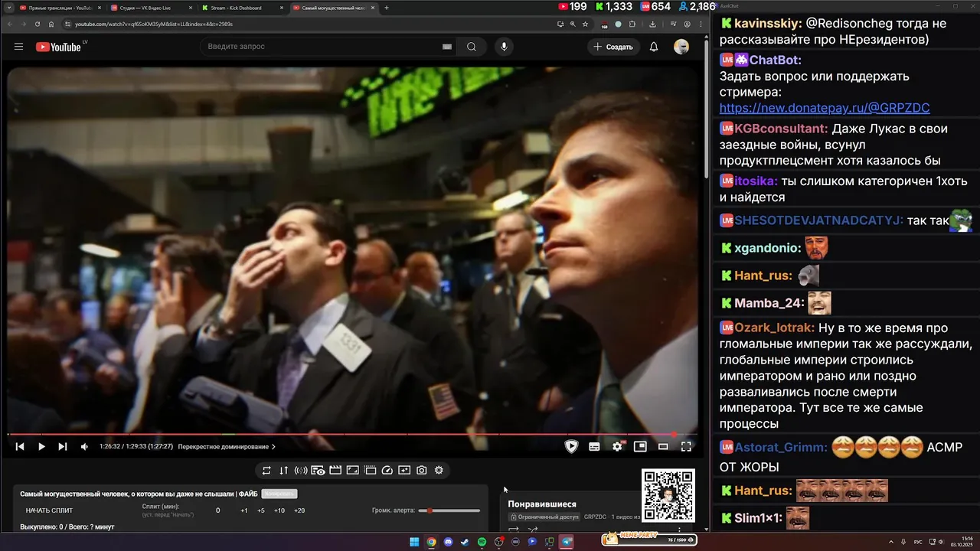The width and height of the screenshot is (980, 551).
Task: Click НАЧАТЬ СПЛИТ button
Action: 49,510
